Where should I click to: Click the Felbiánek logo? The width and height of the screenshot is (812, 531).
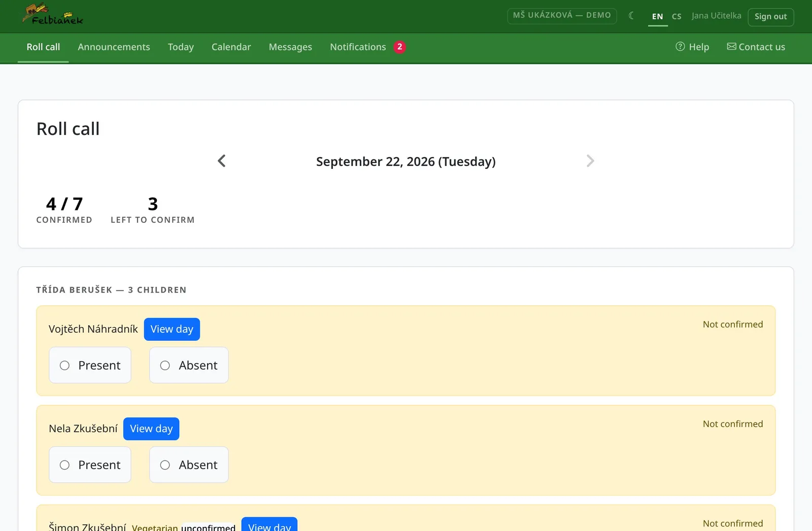(x=52, y=15)
